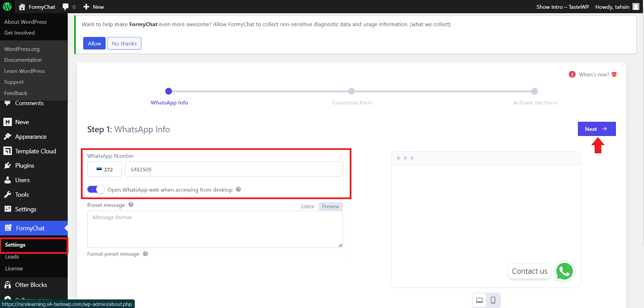Image resolution: width=644 pixels, height=308 pixels.
Task: Click the Contact us bubble in preview
Action: pos(529,271)
